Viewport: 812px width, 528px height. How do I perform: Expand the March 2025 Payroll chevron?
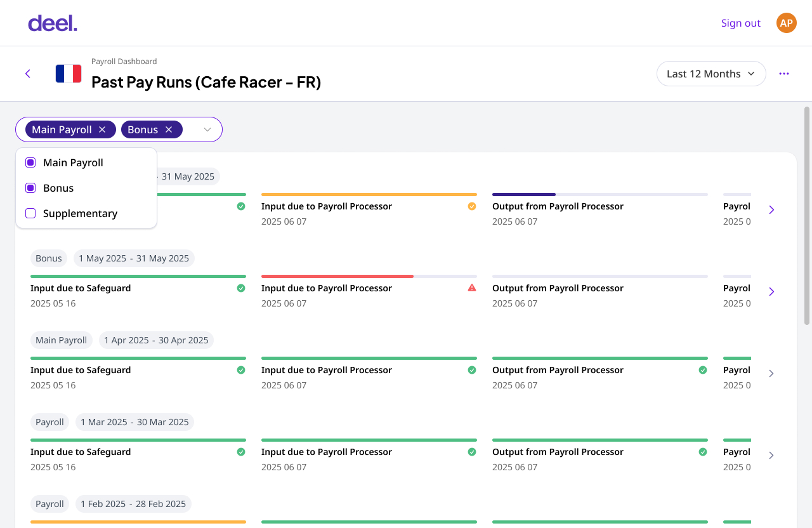click(x=771, y=455)
